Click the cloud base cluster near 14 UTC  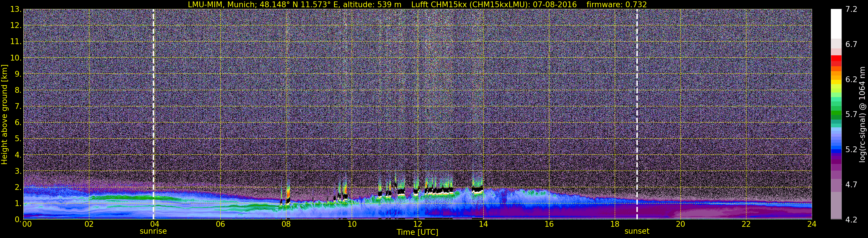477,190
